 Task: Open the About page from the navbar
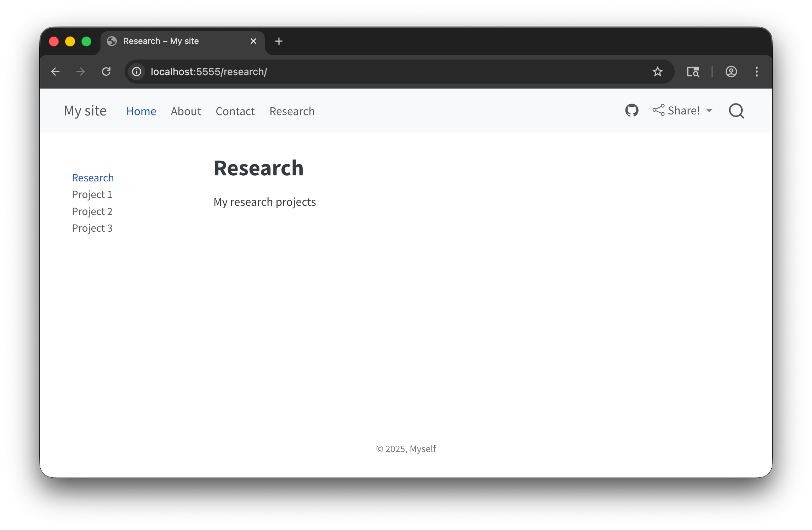pyautogui.click(x=185, y=111)
